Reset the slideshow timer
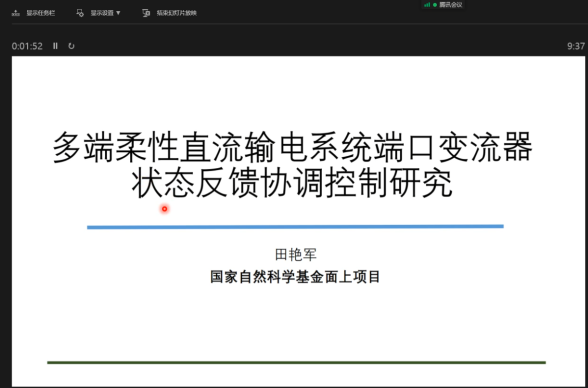Image resolution: width=588 pixels, height=388 pixels. (71, 46)
